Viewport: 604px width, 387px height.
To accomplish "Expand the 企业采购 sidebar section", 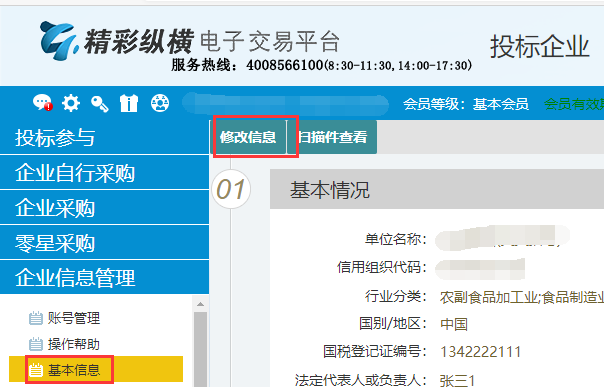I will coord(104,207).
